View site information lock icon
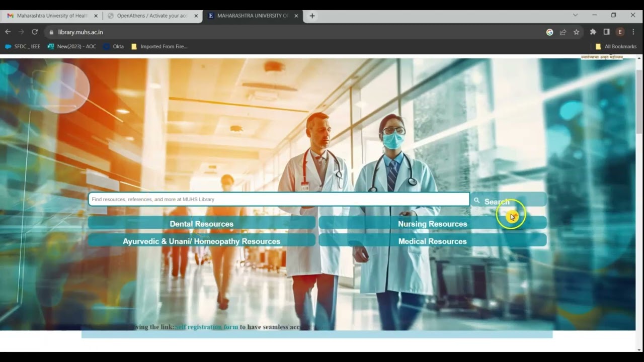 (x=51, y=32)
